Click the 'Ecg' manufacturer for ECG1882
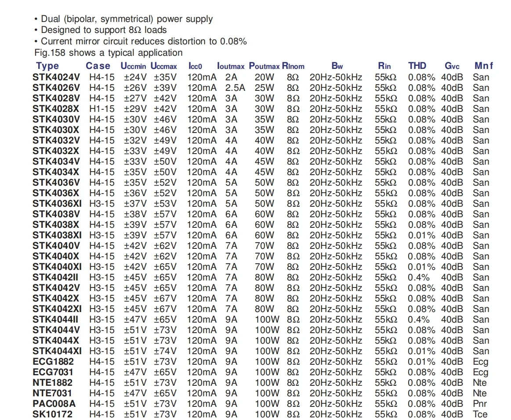 coord(480,362)
